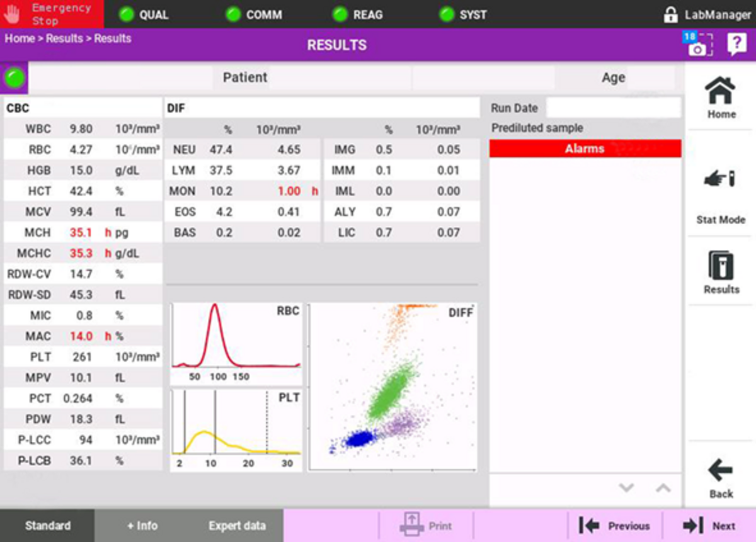Click the COMM status light
756x542 pixels.
[x=234, y=14]
